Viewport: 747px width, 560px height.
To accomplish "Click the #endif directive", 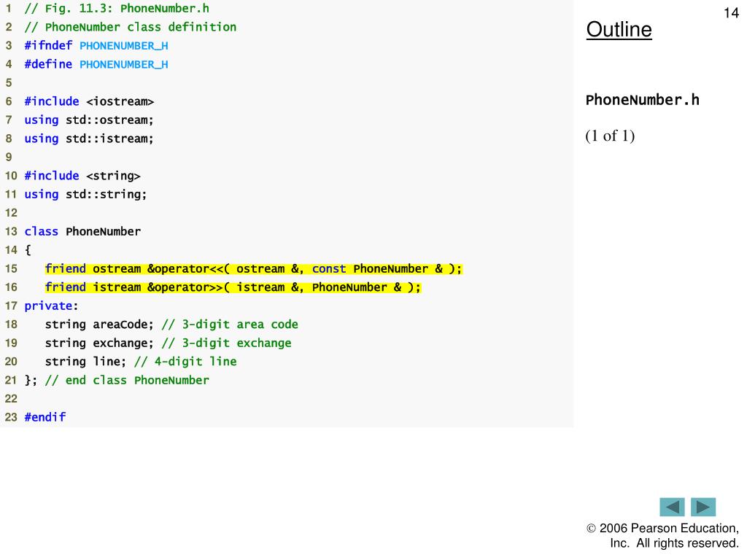I will [x=45, y=417].
